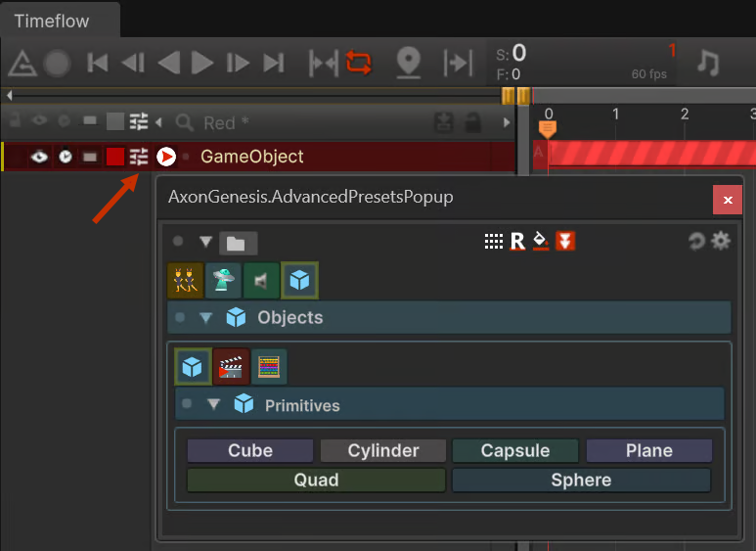The height and width of the screenshot is (551, 756).
Task: Select the blue cube Primitives sub-tab
Action: point(193,367)
